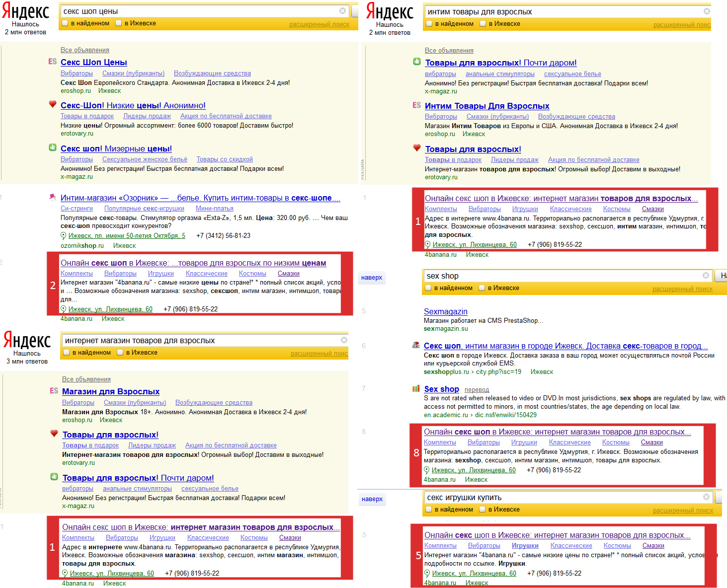Tick 'в найденном' under 'интим товары для взрослых' search

(x=429, y=23)
